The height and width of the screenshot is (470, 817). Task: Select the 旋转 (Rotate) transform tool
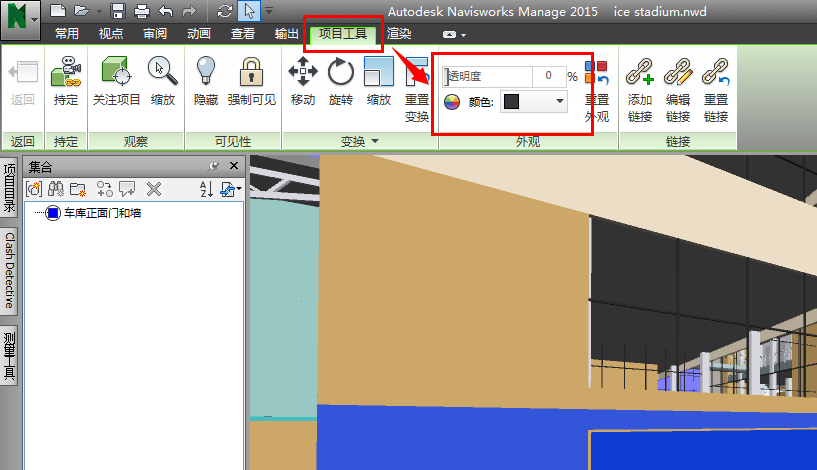[x=341, y=72]
